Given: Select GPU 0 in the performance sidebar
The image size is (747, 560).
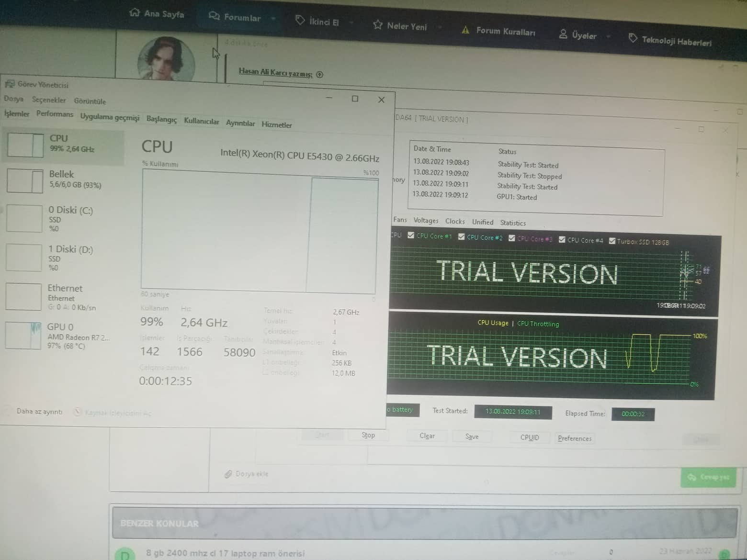Looking at the screenshot, I should [63, 336].
